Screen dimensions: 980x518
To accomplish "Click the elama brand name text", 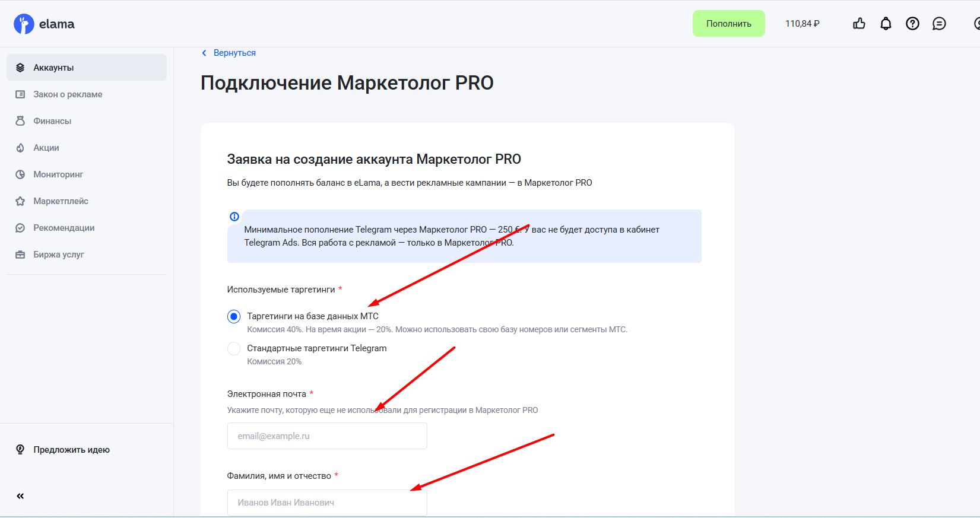I will click(x=57, y=24).
